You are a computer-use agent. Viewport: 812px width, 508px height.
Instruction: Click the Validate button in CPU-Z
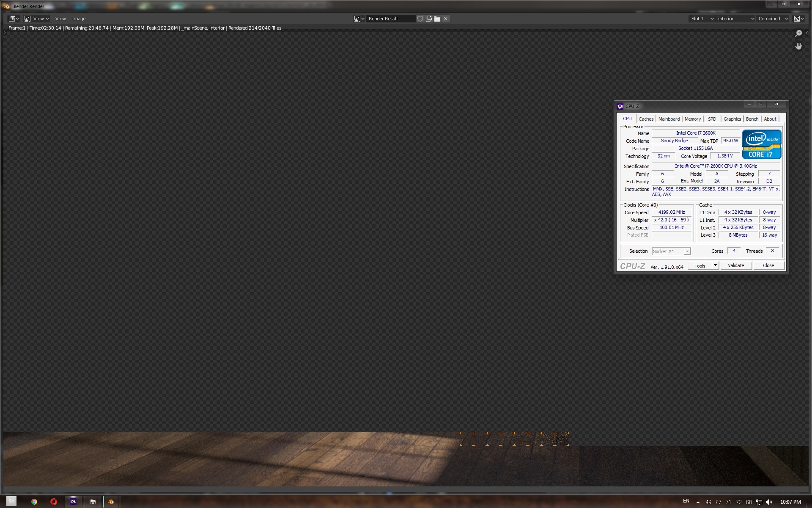pyautogui.click(x=735, y=265)
